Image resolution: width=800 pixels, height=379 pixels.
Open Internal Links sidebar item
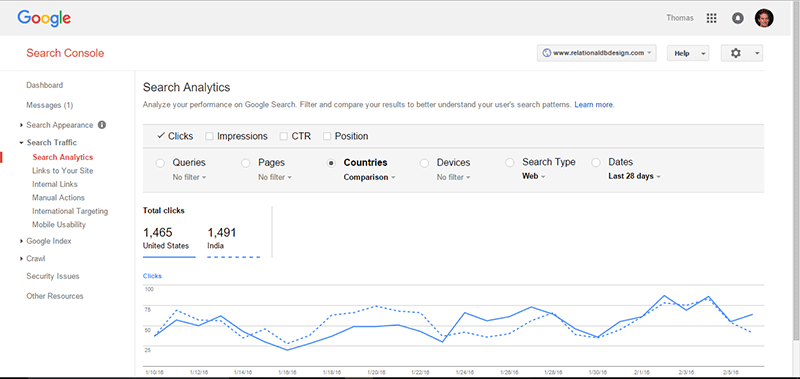point(55,184)
